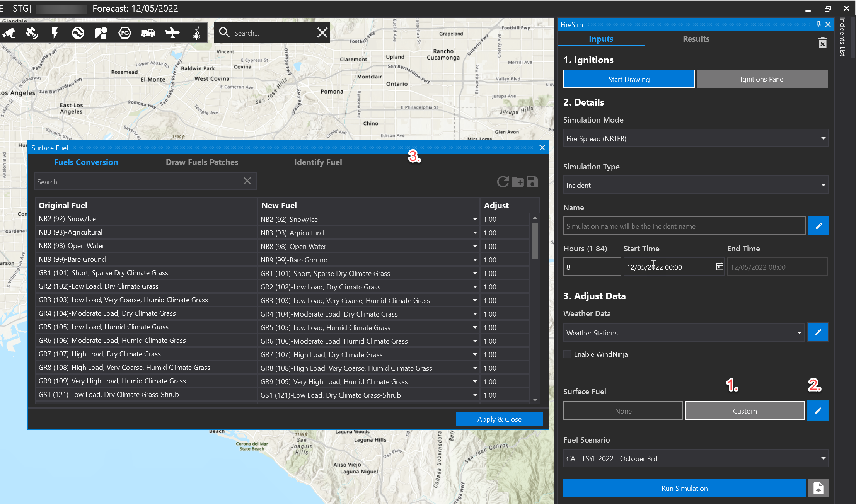The width and height of the screenshot is (856, 504).
Task: Switch to Draw Fuels Patches tab
Action: point(202,162)
